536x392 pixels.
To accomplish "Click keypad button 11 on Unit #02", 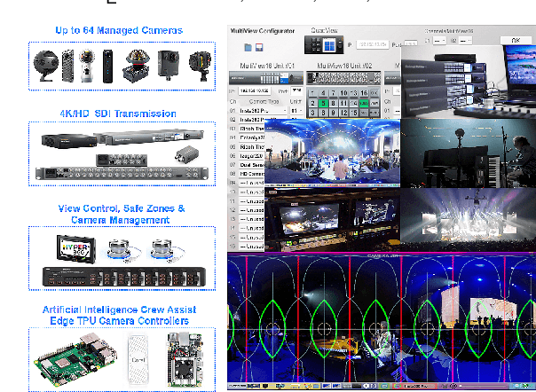I will 343,103.
